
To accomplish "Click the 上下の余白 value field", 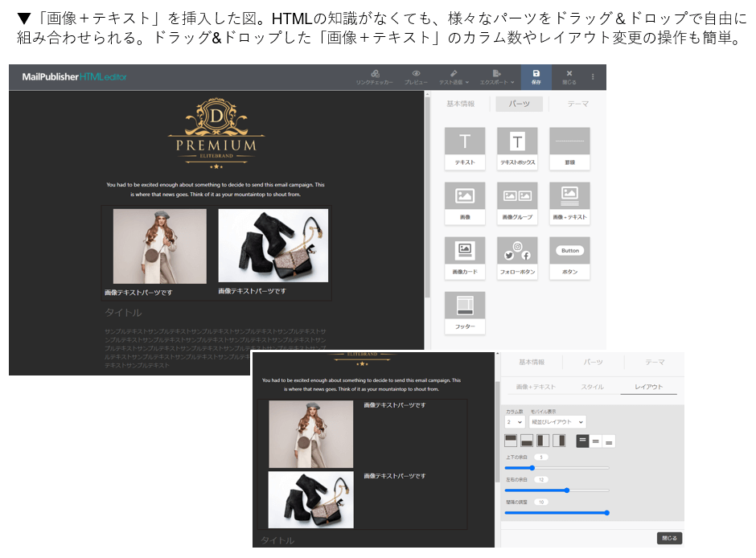I will pos(541,457).
